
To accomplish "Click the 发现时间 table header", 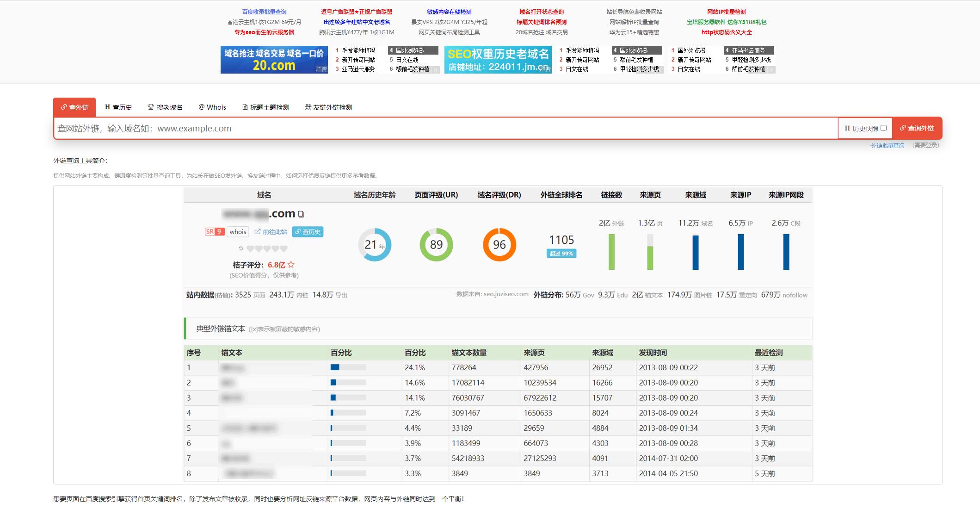I will click(653, 353).
